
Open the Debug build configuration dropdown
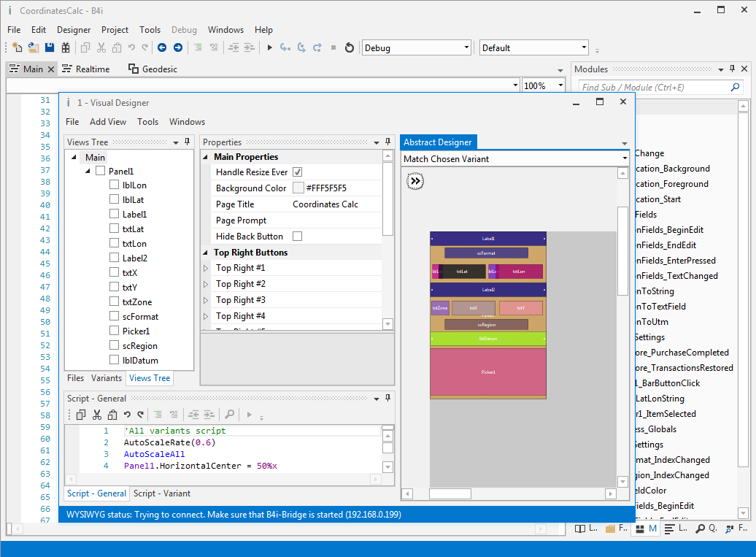(x=416, y=47)
